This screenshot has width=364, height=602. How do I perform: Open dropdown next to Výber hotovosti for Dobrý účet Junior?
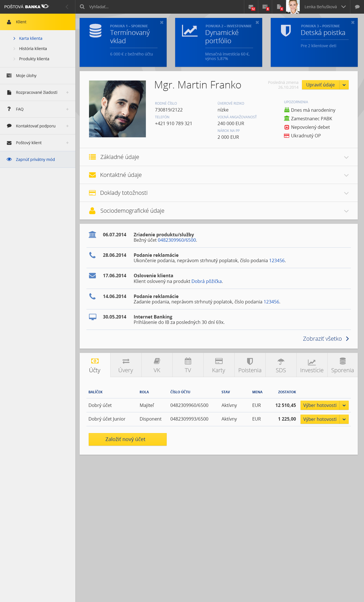tap(344, 419)
